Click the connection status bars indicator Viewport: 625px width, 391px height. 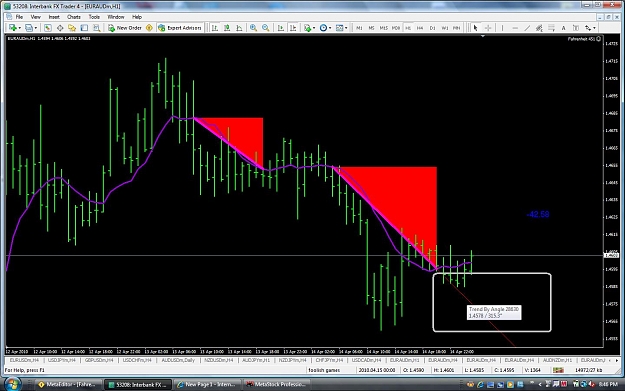[x=558, y=370]
